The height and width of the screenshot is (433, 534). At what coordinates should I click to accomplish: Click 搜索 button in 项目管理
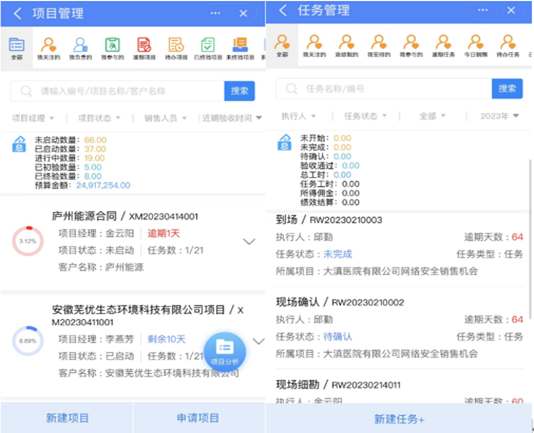coord(239,91)
